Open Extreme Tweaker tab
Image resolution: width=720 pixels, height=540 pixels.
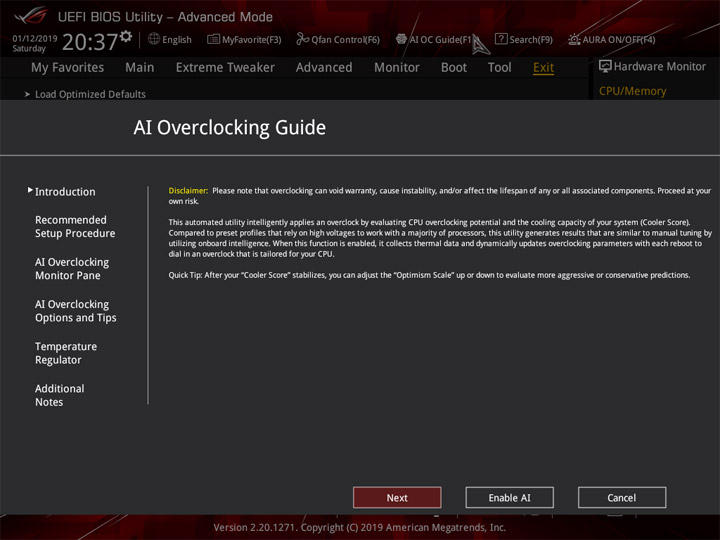pos(225,68)
